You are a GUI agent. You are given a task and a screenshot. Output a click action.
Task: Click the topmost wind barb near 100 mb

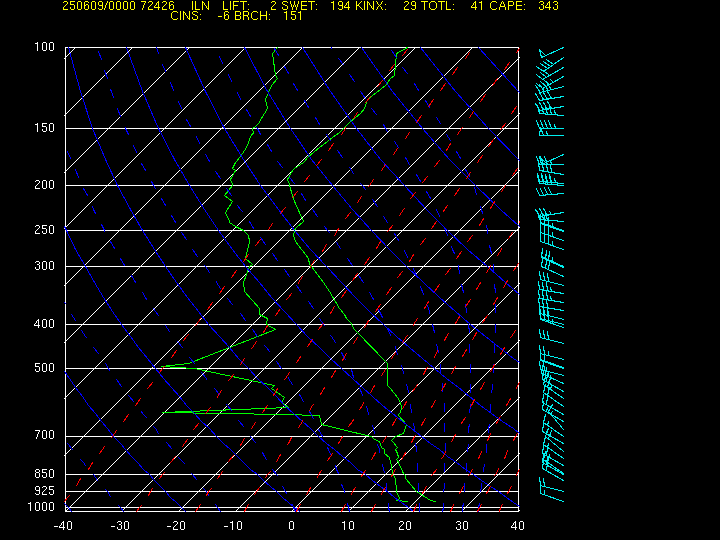(x=551, y=52)
